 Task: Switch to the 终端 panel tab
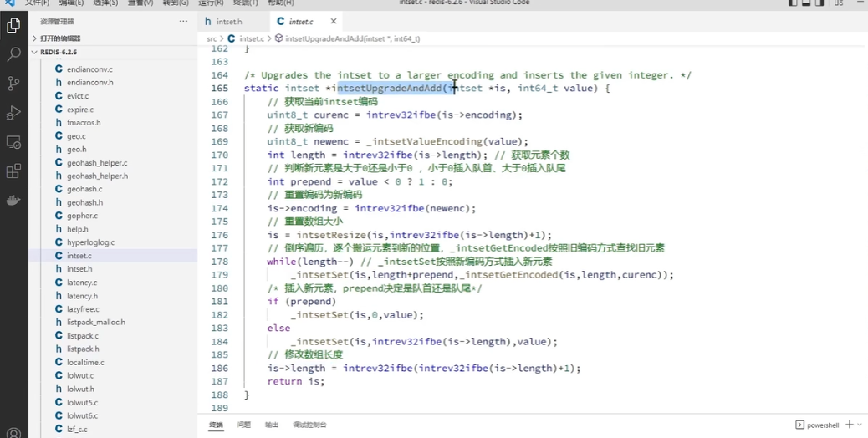tap(216, 425)
